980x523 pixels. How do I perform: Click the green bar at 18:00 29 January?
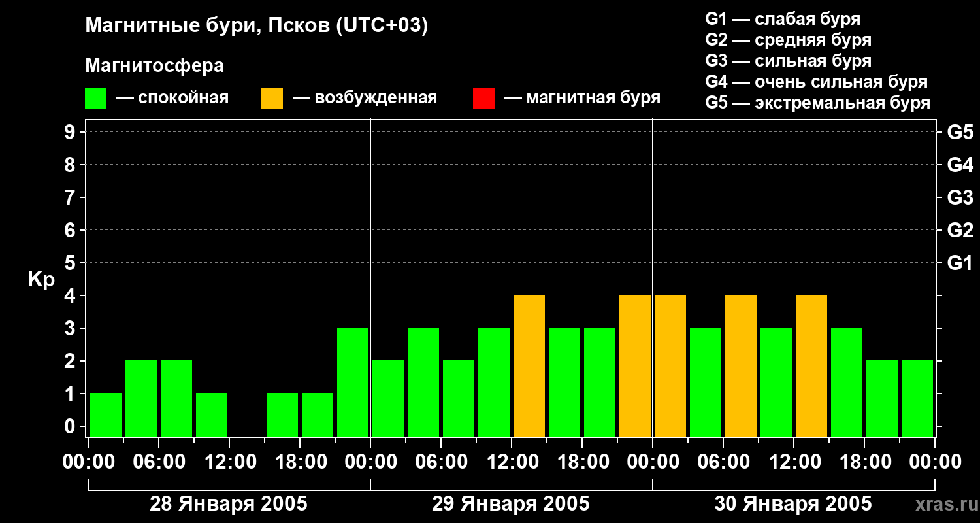600,382
